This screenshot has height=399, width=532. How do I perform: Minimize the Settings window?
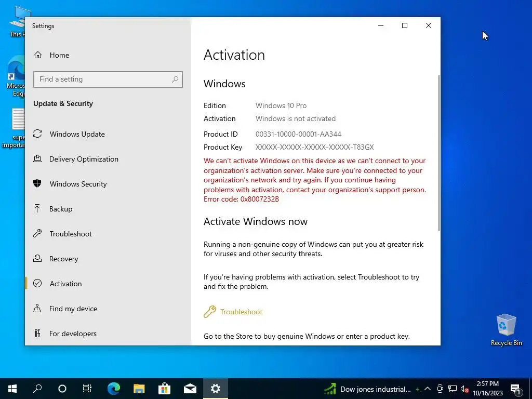[381, 25]
